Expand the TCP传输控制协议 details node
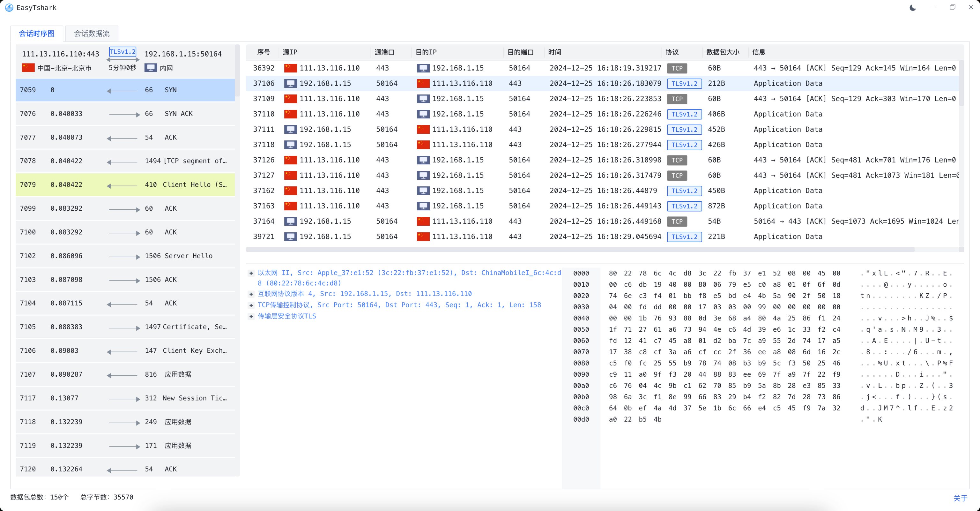The width and height of the screenshot is (980, 511). [x=251, y=305]
